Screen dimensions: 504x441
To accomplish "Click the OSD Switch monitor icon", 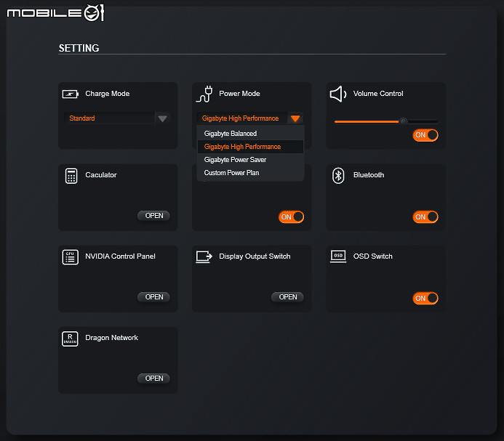I will 338,256.
